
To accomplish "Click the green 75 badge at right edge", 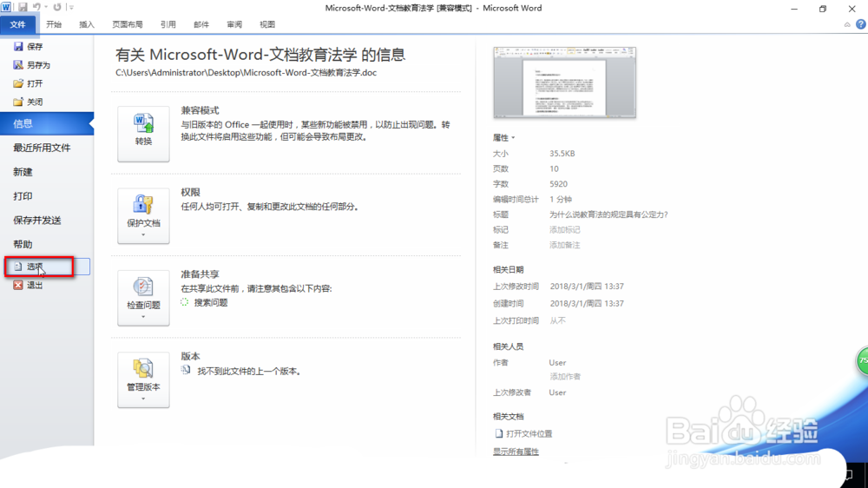I will 863,360.
